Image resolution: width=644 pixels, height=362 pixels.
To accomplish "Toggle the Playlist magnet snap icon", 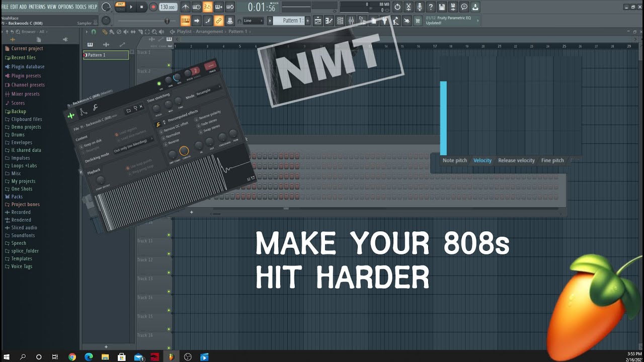I will coord(94,32).
